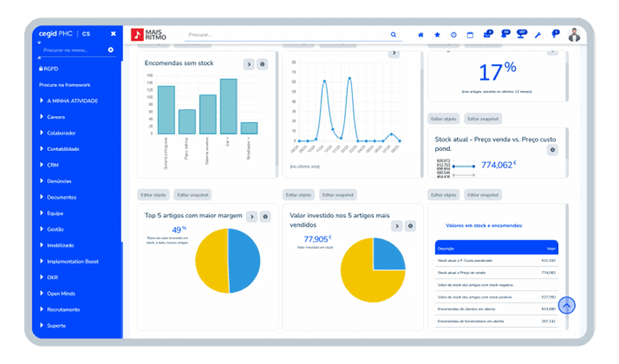Open Procura na framework in side menu
Screen dimensions: 619x364
coord(65,85)
